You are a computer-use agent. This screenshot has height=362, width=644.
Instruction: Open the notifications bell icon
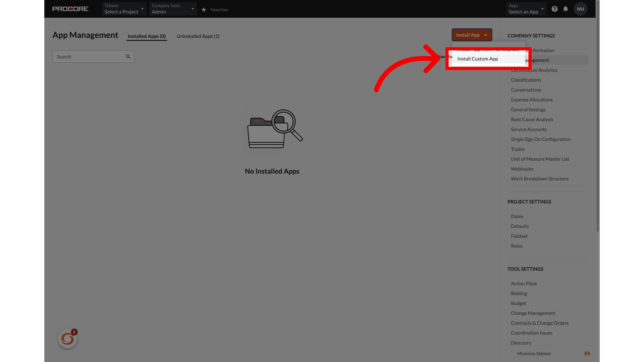coord(566,9)
